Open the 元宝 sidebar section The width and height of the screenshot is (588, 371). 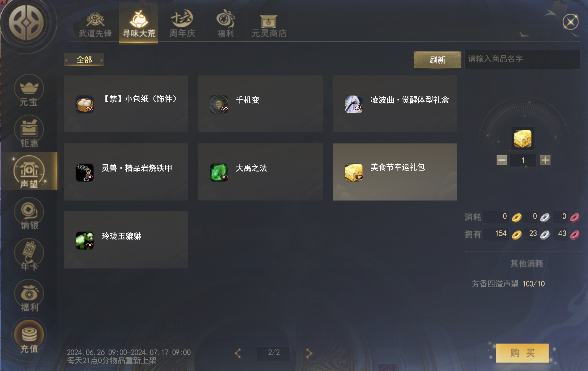point(29,91)
